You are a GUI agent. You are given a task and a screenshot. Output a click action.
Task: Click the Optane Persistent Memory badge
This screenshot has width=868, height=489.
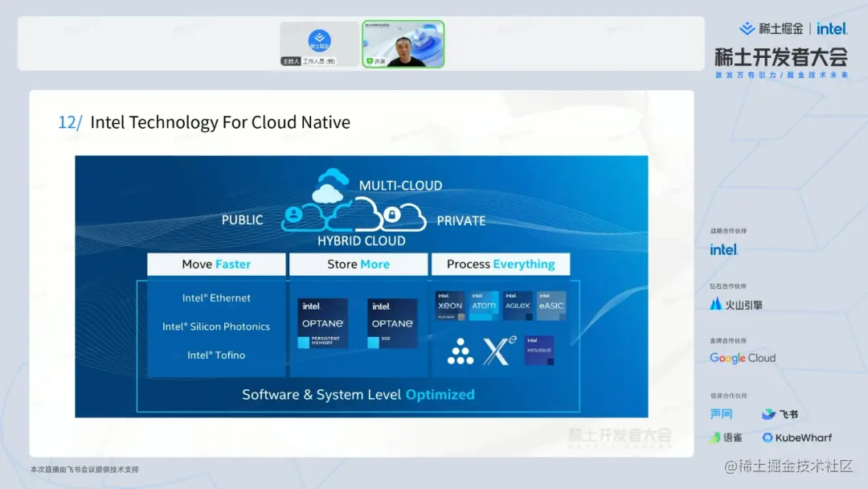tap(323, 323)
